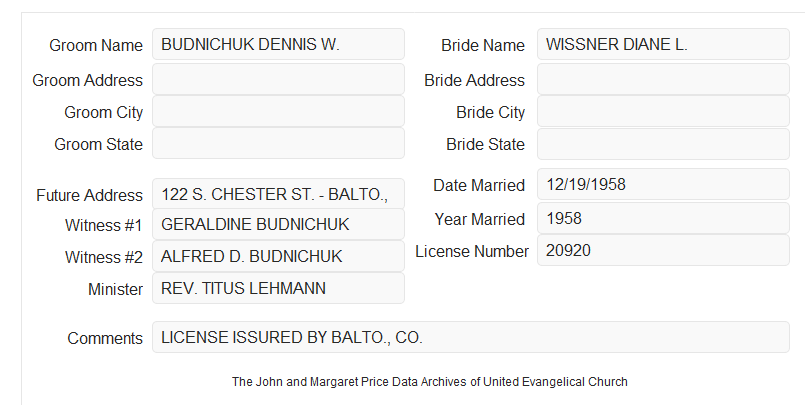Click the Groom Name field
The width and height of the screenshot is (805, 405).
(278, 44)
